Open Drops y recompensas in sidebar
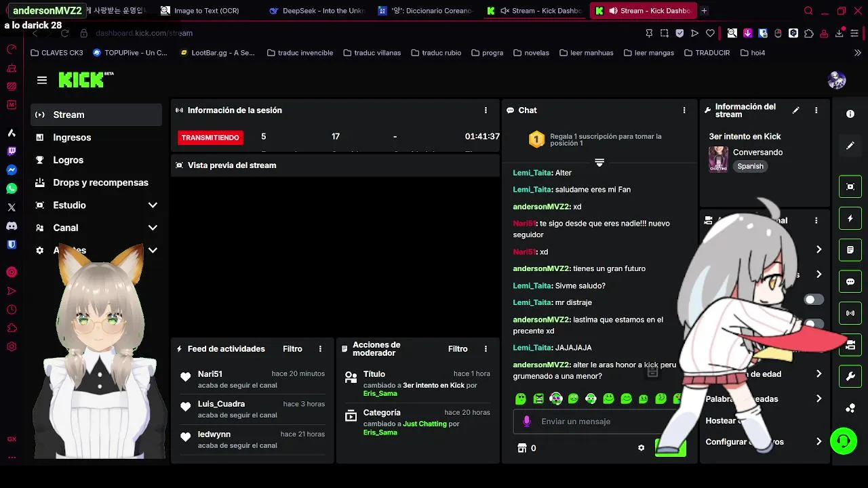The image size is (868, 488). 96,182
